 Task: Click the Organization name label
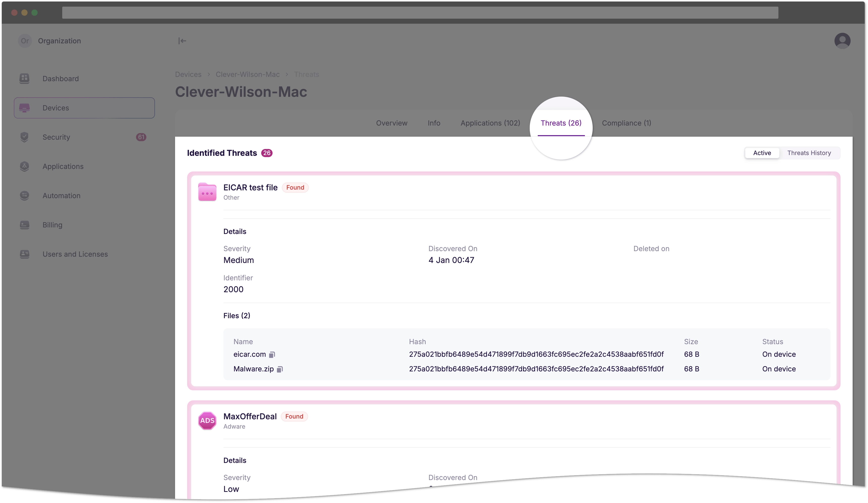(59, 41)
